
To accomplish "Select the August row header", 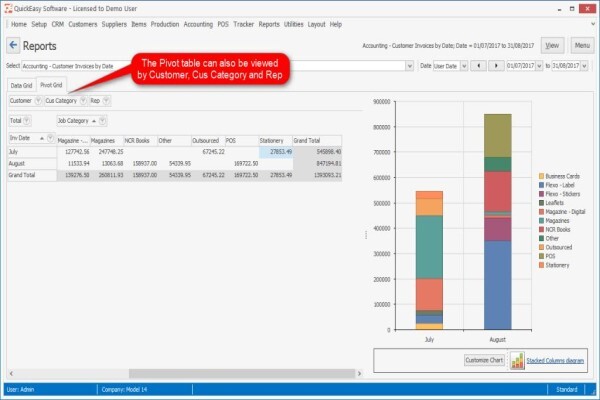I will pyautogui.click(x=32, y=163).
